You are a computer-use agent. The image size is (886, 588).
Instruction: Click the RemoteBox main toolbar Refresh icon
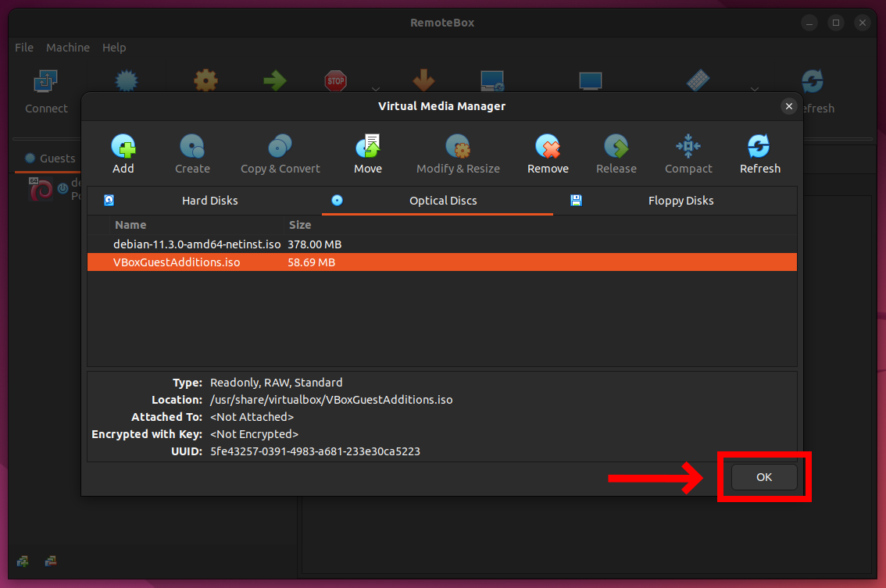[813, 80]
